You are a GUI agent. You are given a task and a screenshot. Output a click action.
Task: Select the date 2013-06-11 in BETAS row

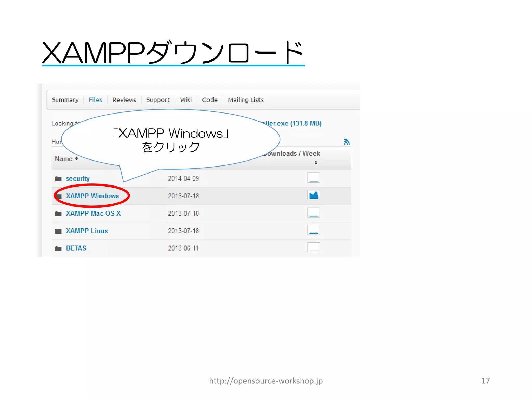tap(183, 248)
